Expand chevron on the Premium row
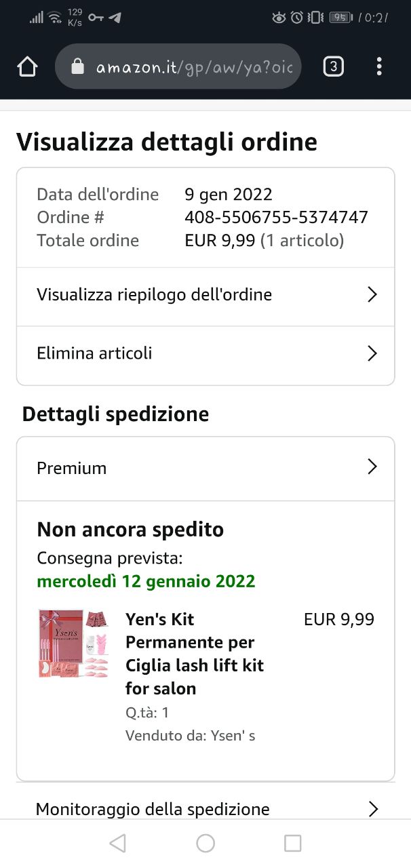411x868 pixels. pyautogui.click(x=372, y=467)
